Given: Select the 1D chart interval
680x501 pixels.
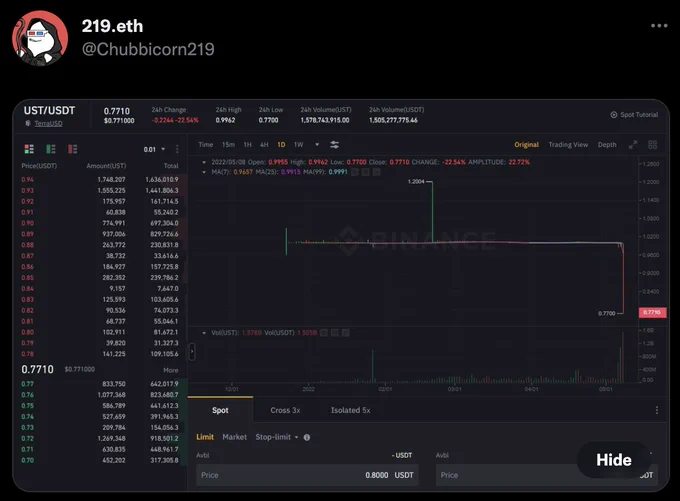Looking at the screenshot, I should tap(281, 144).
